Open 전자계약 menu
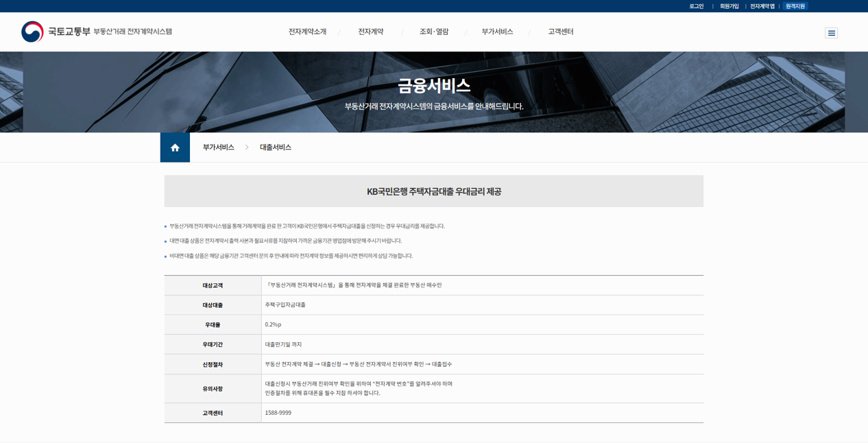The width and height of the screenshot is (868, 443). point(371,32)
